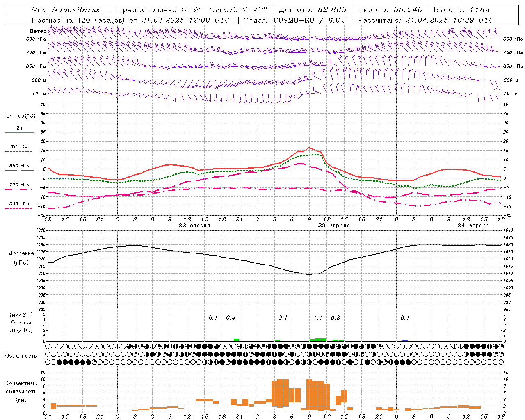Click the "Nov_Novosibirsk" station title

pos(66,10)
